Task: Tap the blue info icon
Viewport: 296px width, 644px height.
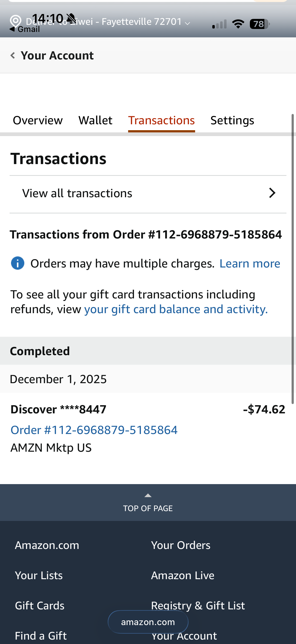Action: (x=17, y=263)
